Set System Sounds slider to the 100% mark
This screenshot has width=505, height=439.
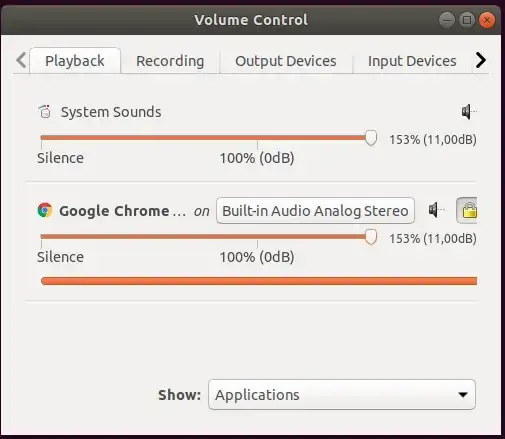tap(257, 138)
